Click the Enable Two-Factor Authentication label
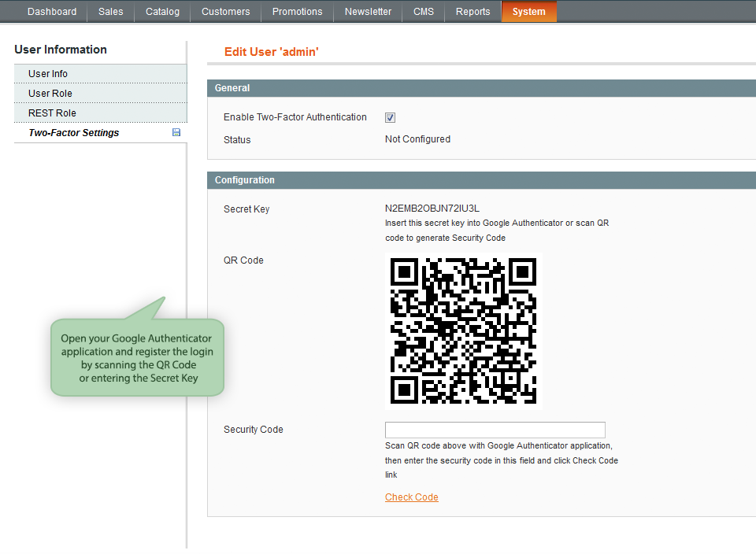The image size is (756, 554). coord(295,117)
